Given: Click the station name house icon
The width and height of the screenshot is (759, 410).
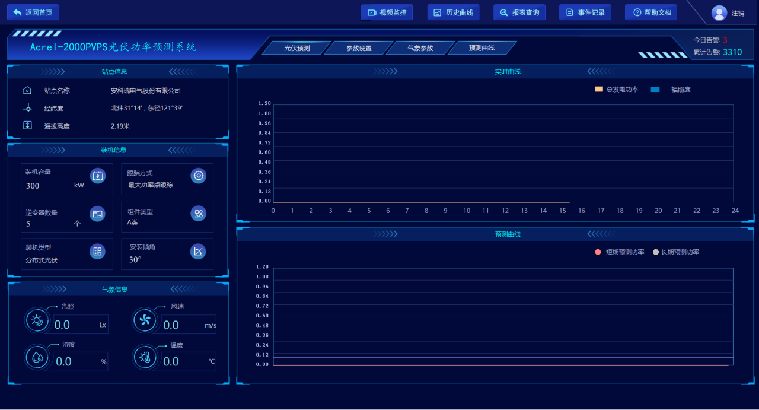Looking at the screenshot, I should [x=27, y=90].
